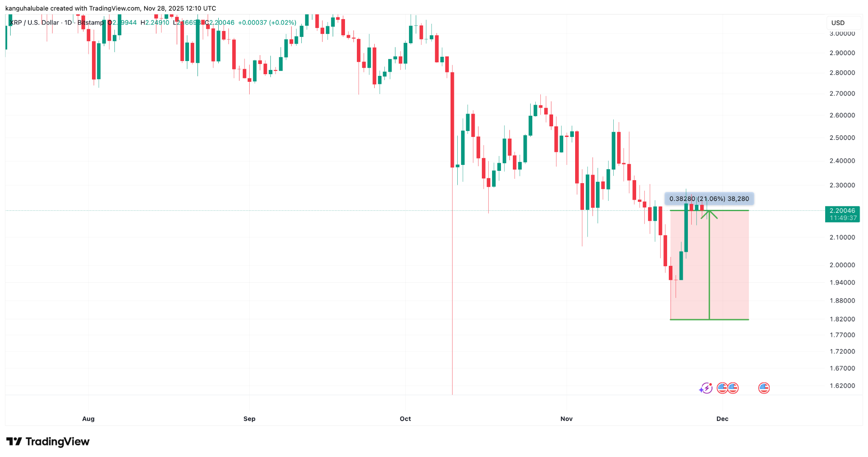The height and width of the screenshot is (457, 868).
Task: Select the Nov label on the date axis
Action: tap(567, 418)
